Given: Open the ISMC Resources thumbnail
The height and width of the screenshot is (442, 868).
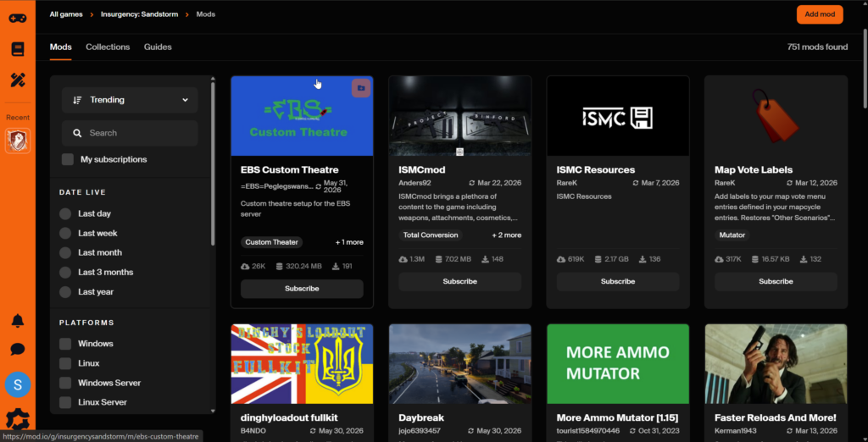Looking at the screenshot, I should (x=618, y=116).
